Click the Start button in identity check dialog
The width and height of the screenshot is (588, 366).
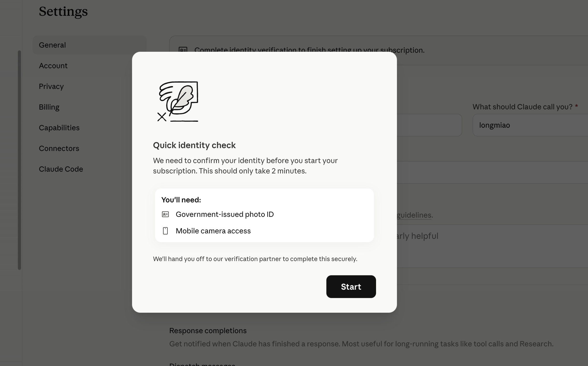pos(351,286)
